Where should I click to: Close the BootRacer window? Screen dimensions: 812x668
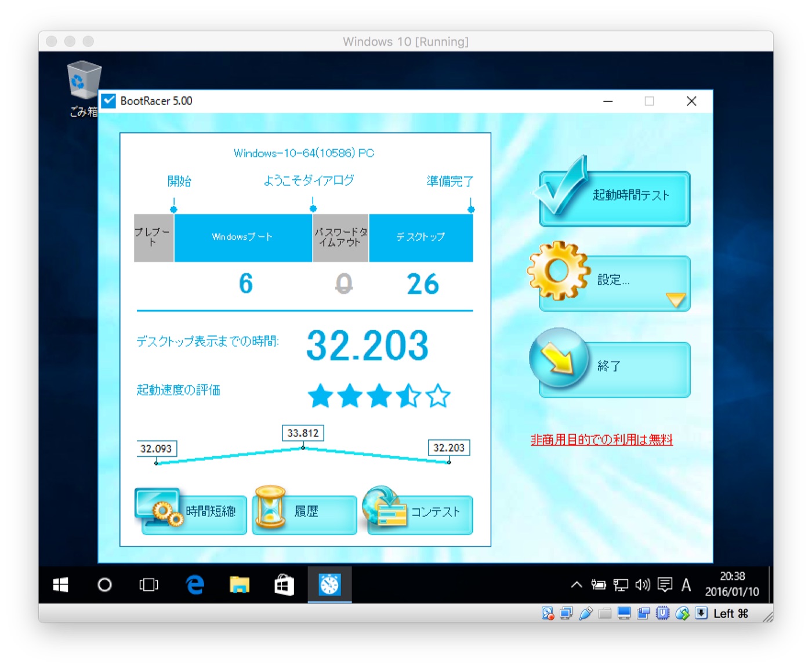pyautogui.click(x=691, y=101)
